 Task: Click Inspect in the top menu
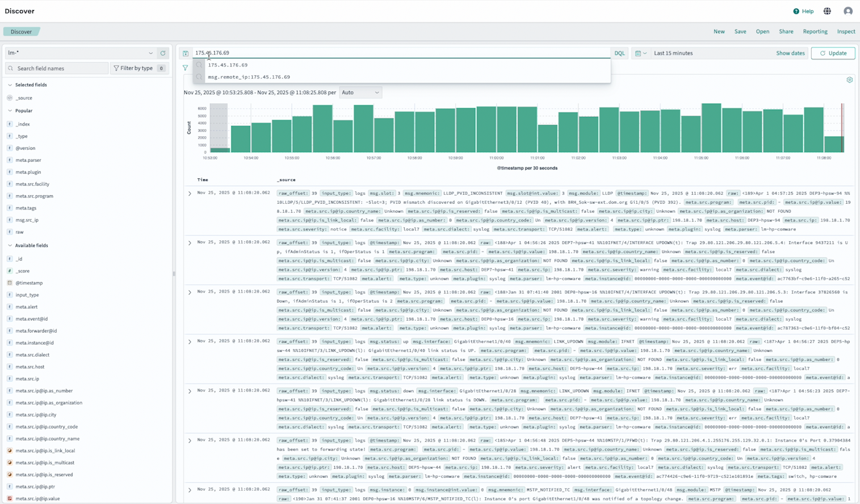click(846, 32)
